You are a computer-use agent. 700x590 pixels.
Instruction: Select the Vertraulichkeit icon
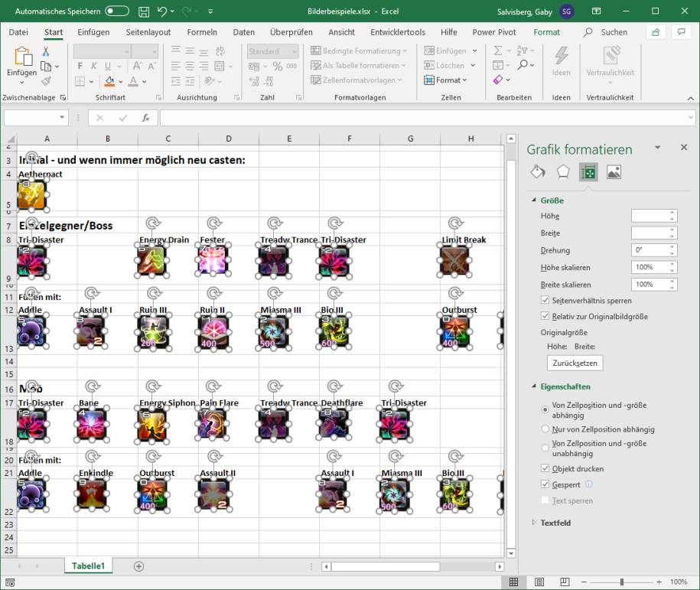point(610,63)
